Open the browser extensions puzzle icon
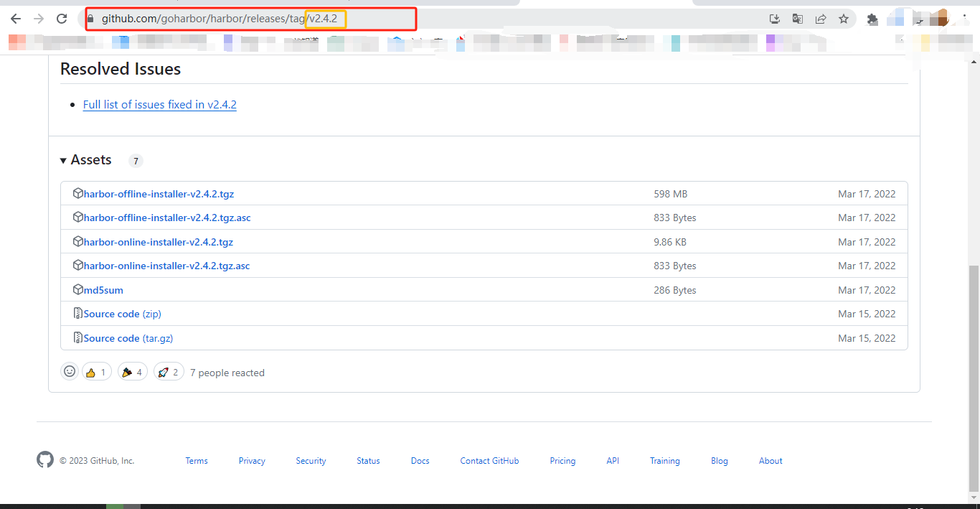Viewport: 980px width, 509px height. click(x=872, y=19)
